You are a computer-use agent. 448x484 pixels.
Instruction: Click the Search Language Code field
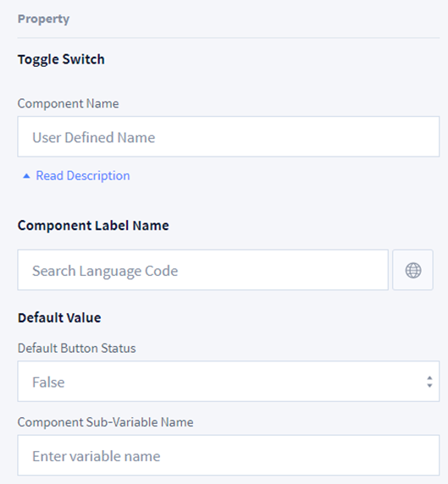tap(203, 270)
